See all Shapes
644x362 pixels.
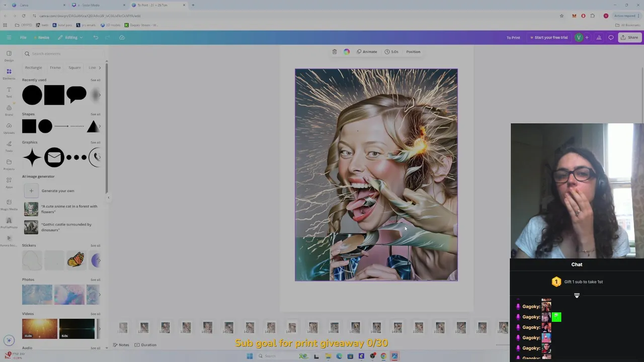(x=95, y=114)
